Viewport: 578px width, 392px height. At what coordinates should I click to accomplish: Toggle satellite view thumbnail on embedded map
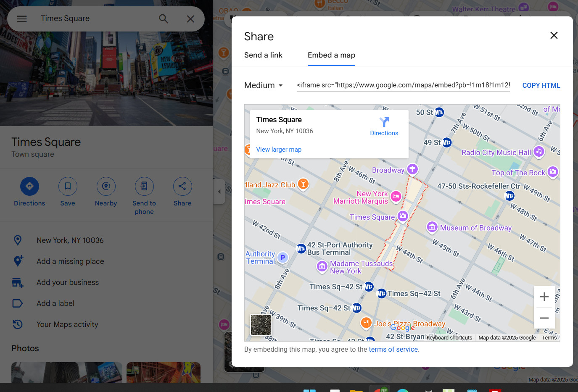point(261,325)
